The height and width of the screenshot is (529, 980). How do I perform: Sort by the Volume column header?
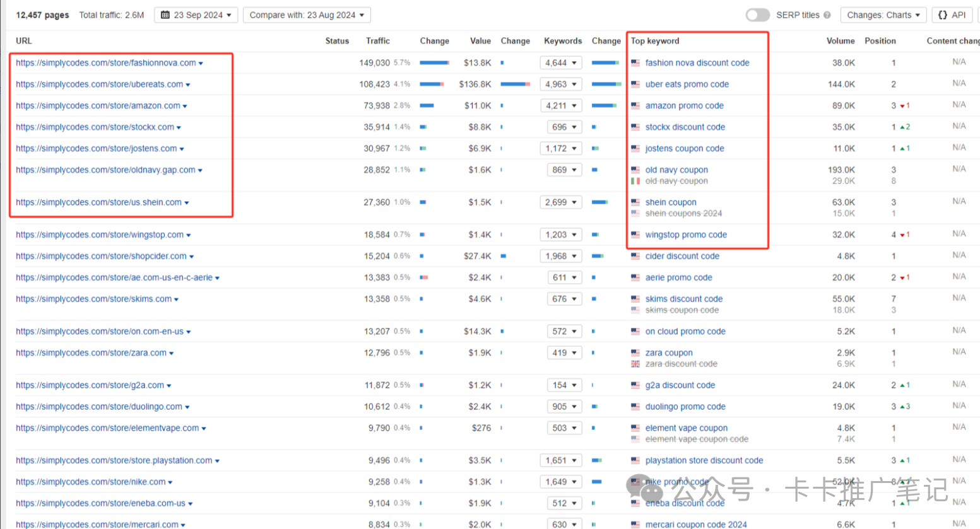(840, 41)
